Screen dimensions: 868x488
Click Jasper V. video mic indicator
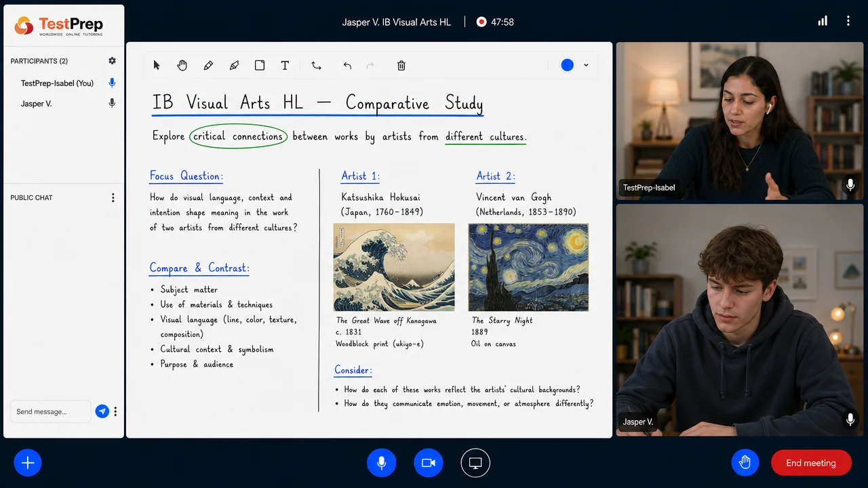click(x=850, y=420)
